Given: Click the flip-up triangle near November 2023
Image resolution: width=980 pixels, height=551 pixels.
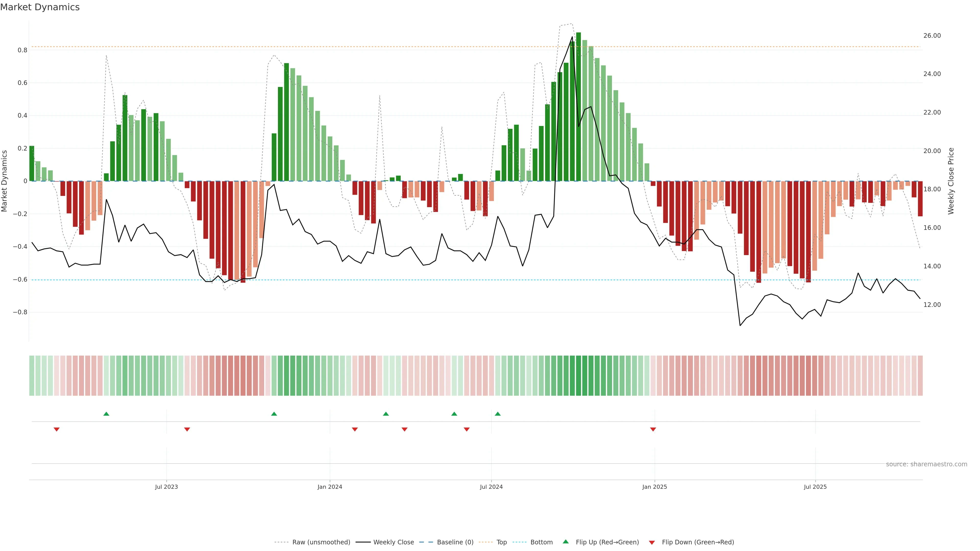Looking at the screenshot, I should [x=274, y=414].
